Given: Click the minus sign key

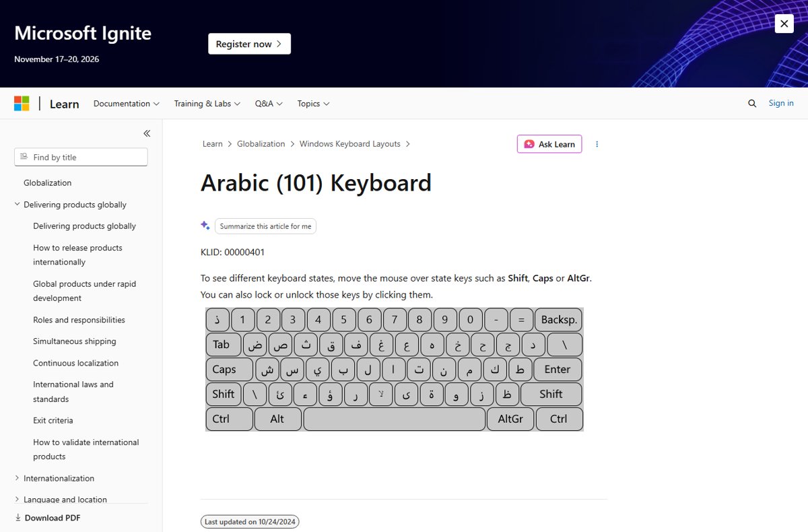Looking at the screenshot, I should pyautogui.click(x=496, y=319).
